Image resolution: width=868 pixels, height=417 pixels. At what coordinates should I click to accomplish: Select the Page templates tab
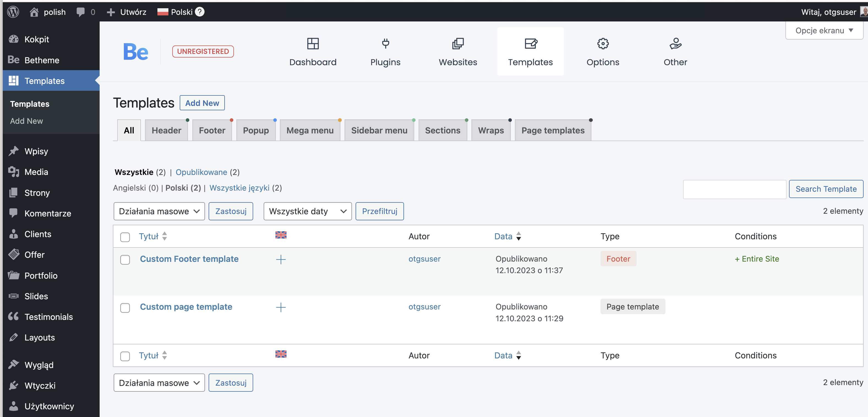click(553, 130)
